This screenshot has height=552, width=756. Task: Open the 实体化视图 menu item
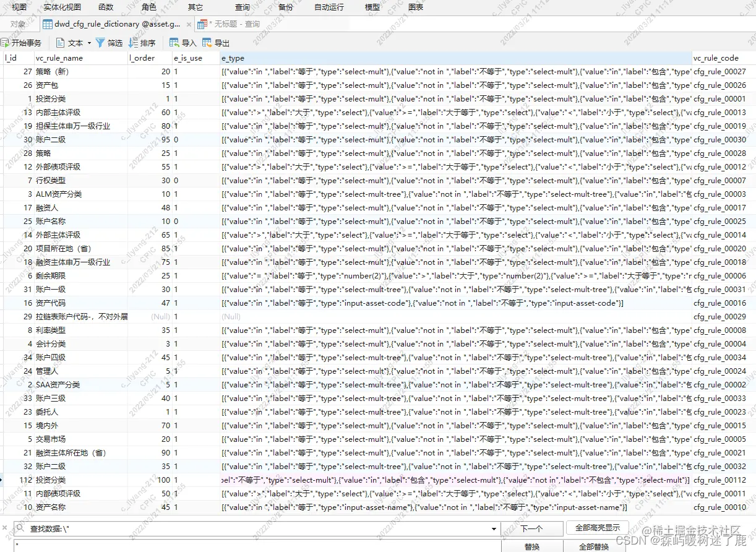pyautogui.click(x=62, y=7)
